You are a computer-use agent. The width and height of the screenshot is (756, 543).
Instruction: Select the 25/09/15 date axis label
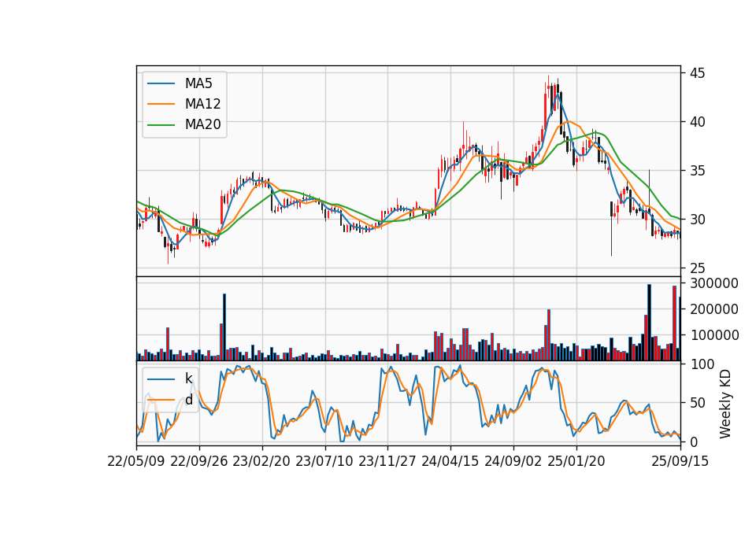pos(680,461)
